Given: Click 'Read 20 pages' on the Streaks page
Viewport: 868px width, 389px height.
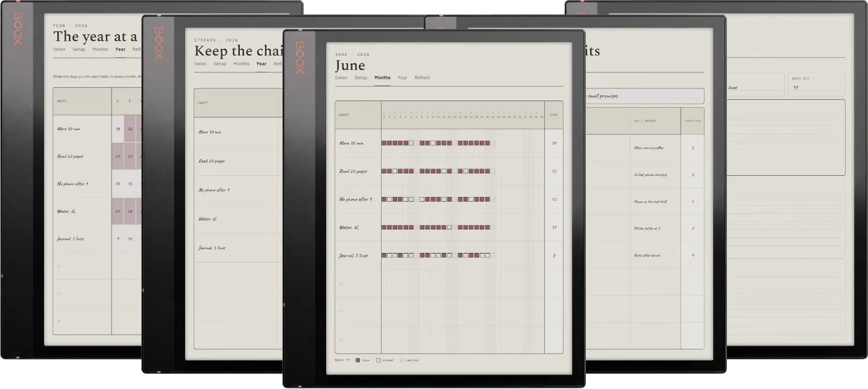Looking at the screenshot, I should [210, 161].
